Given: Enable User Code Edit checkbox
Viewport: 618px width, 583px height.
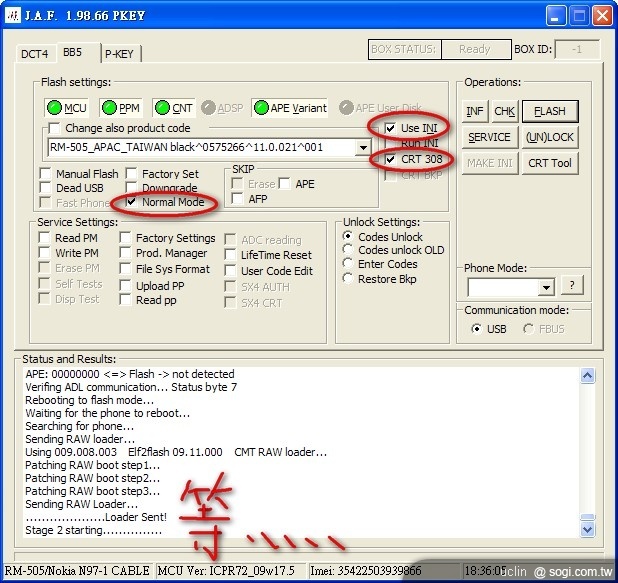Looking at the screenshot, I should click(x=230, y=271).
